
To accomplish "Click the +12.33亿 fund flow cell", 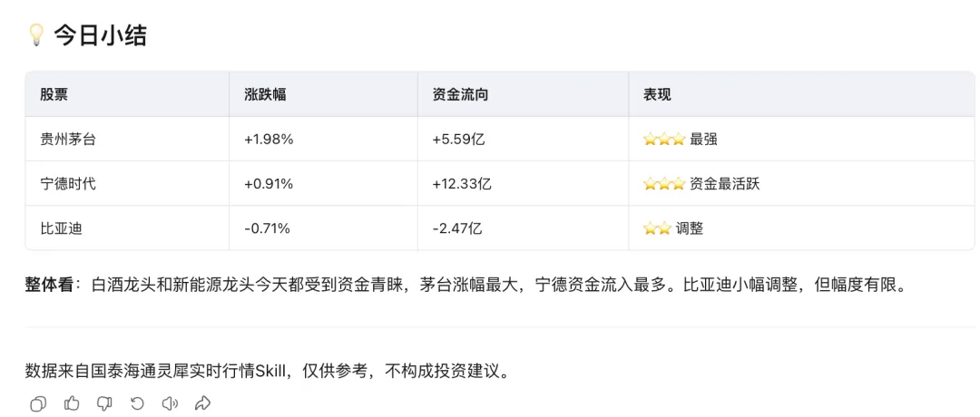I will (x=462, y=183).
